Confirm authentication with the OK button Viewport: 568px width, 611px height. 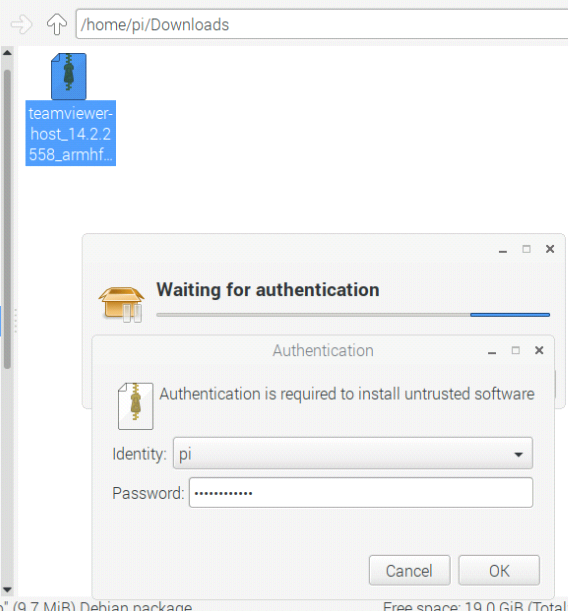(x=499, y=570)
